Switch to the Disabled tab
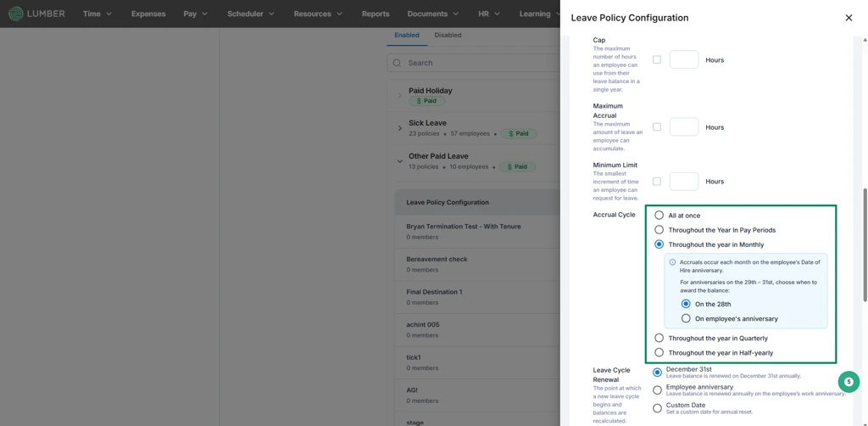Viewport: 868px width, 426px height. (448, 35)
